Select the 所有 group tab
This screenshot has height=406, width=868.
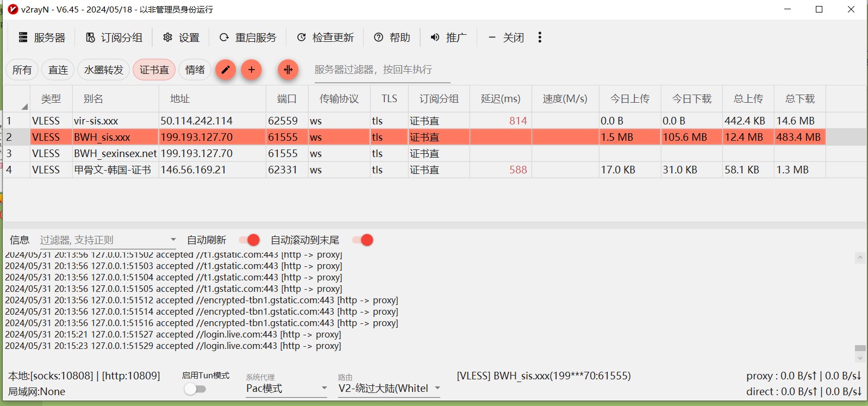click(x=22, y=70)
